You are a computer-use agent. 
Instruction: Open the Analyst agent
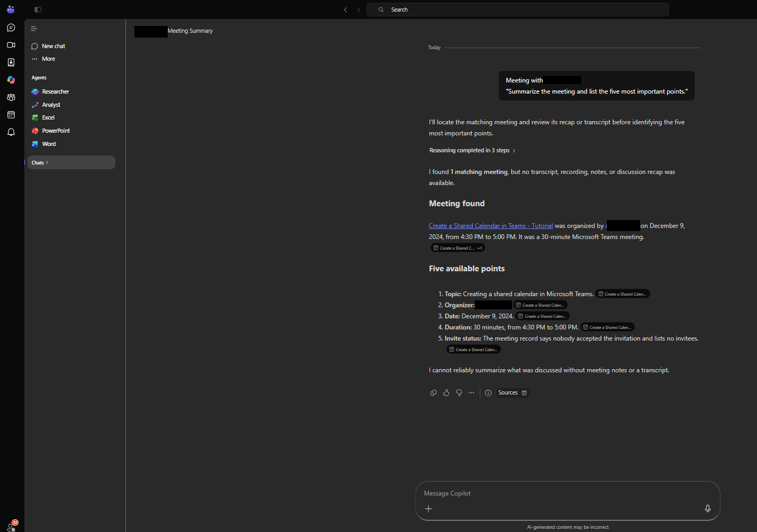(46, 105)
